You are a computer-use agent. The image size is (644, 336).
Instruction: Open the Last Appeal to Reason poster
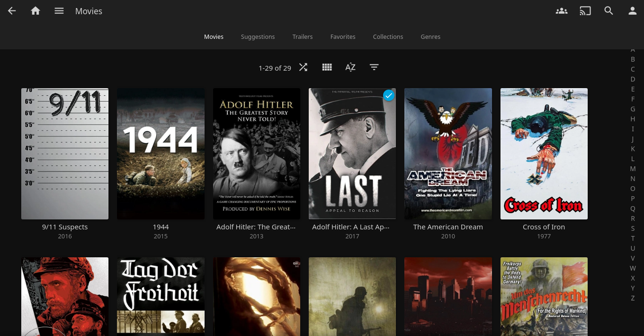[x=352, y=154]
